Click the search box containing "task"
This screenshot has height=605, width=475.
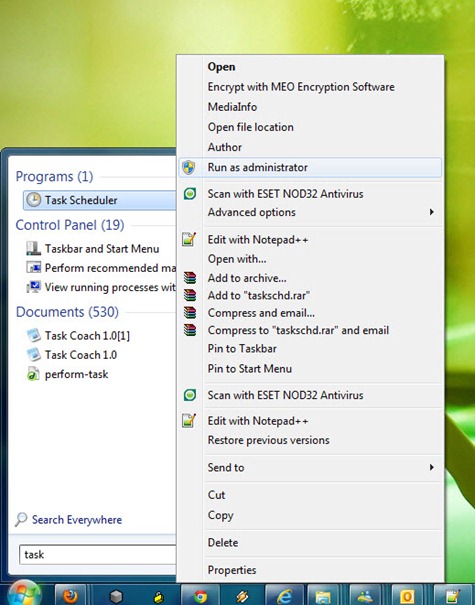[97, 555]
